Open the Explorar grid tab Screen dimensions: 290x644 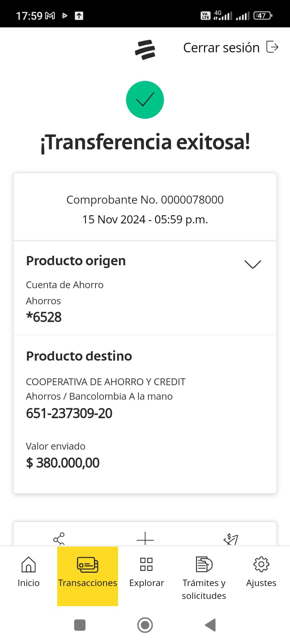point(146,572)
